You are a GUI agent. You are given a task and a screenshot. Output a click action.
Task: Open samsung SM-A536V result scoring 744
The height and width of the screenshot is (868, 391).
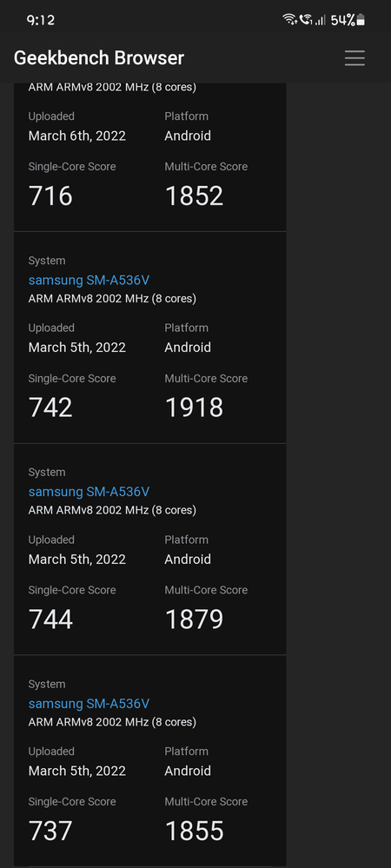[x=89, y=492]
